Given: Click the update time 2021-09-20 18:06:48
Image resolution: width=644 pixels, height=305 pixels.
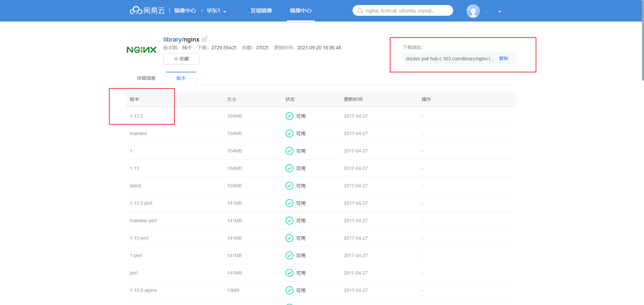Looking at the screenshot, I should click(x=319, y=48).
